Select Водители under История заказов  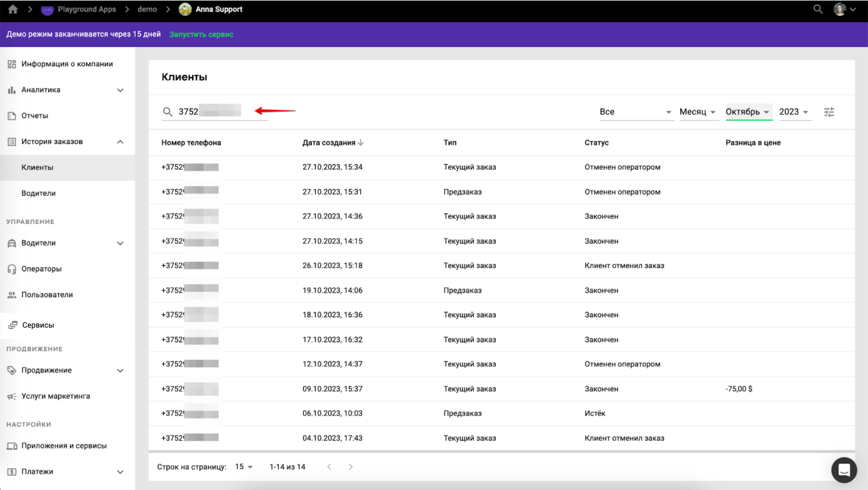pos(38,193)
